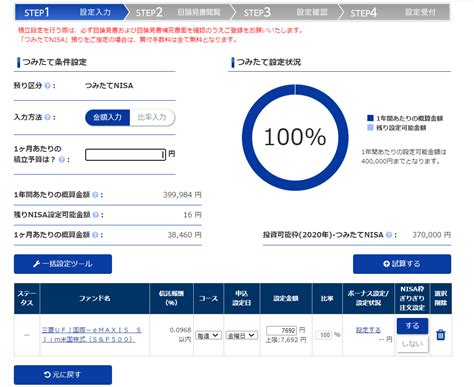Go to STEP4 設定受付
This screenshot has width=474, height=387.
(x=395, y=13)
